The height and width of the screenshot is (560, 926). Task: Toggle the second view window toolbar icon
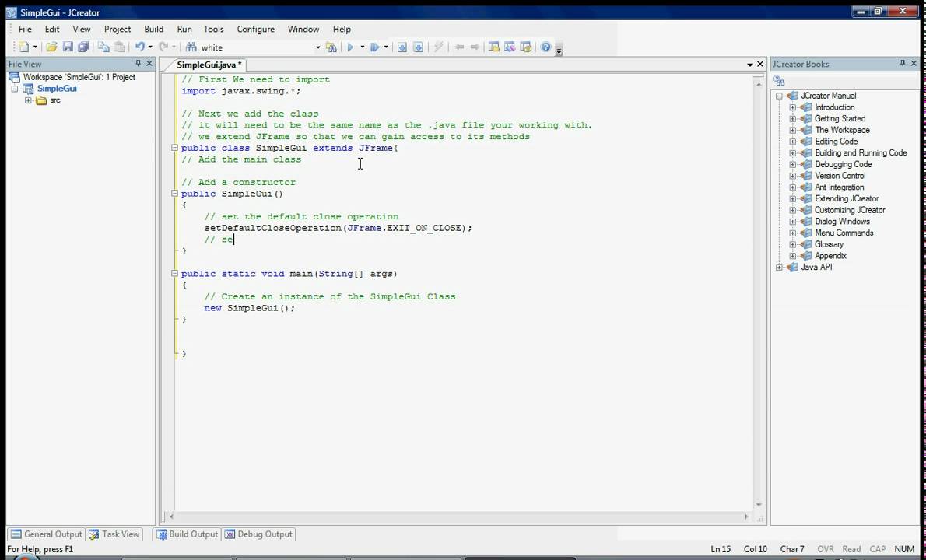[x=510, y=47]
